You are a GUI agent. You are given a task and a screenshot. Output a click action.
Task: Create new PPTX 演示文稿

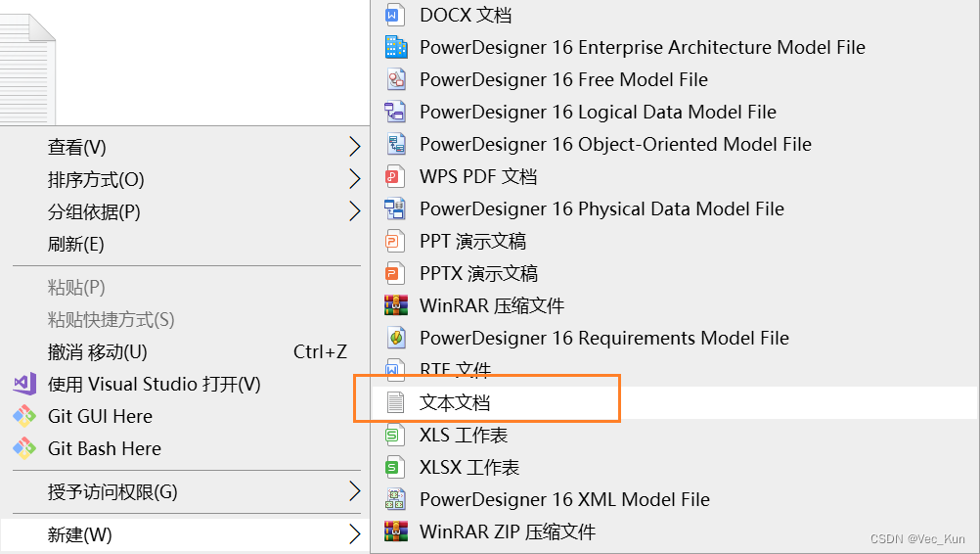(x=675, y=273)
